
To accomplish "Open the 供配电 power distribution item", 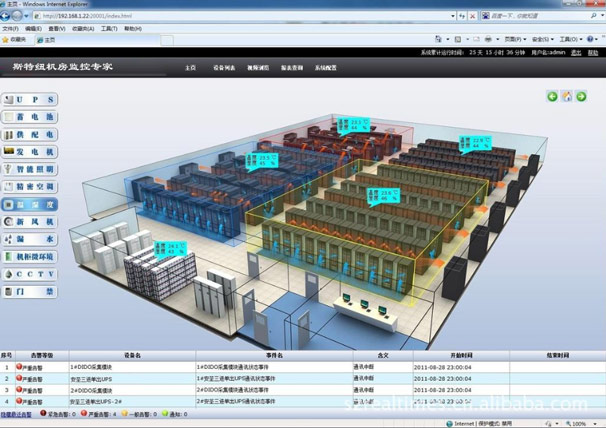I will pyautogui.click(x=30, y=134).
